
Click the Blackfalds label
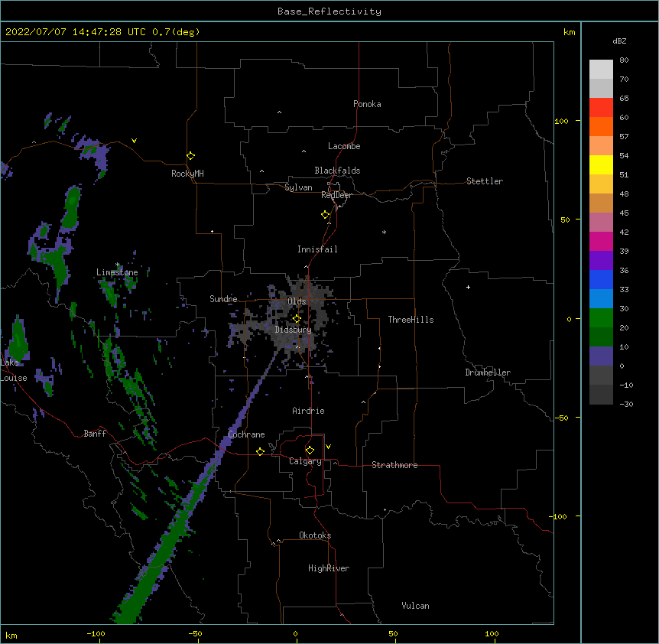(x=337, y=171)
